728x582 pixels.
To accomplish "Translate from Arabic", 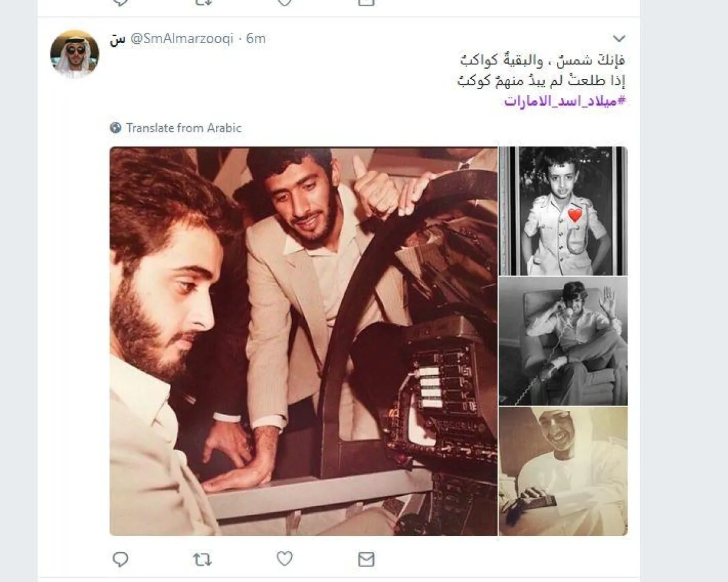I will click(x=184, y=128).
